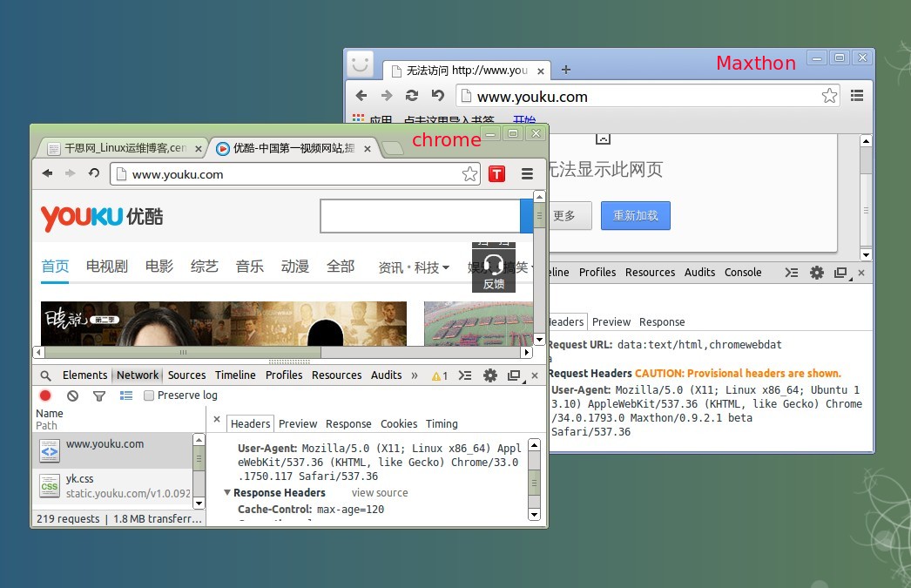The height and width of the screenshot is (588, 911).
Task: Collapse Response Headers section
Action: point(228,493)
